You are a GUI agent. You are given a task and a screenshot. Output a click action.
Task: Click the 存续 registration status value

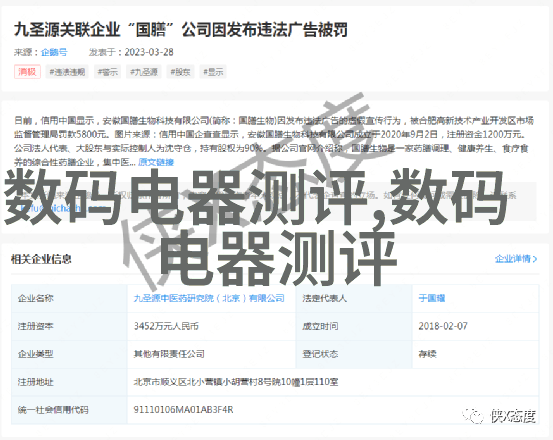427,354
